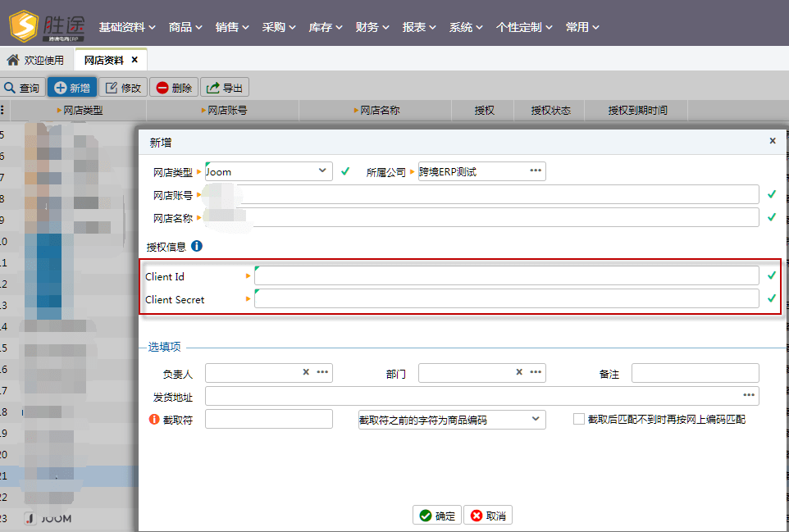
Task: Open 截取符之前的字符为商品编码 dropdown
Action: [452, 420]
